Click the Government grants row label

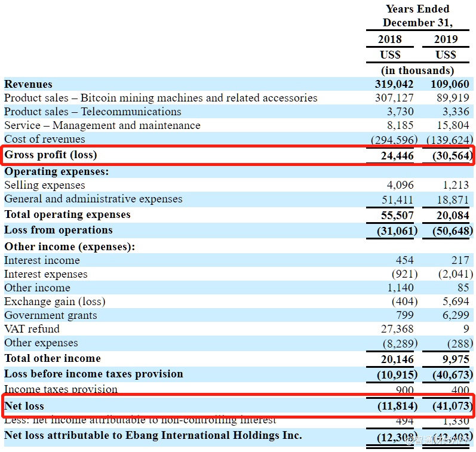pyautogui.click(x=50, y=315)
